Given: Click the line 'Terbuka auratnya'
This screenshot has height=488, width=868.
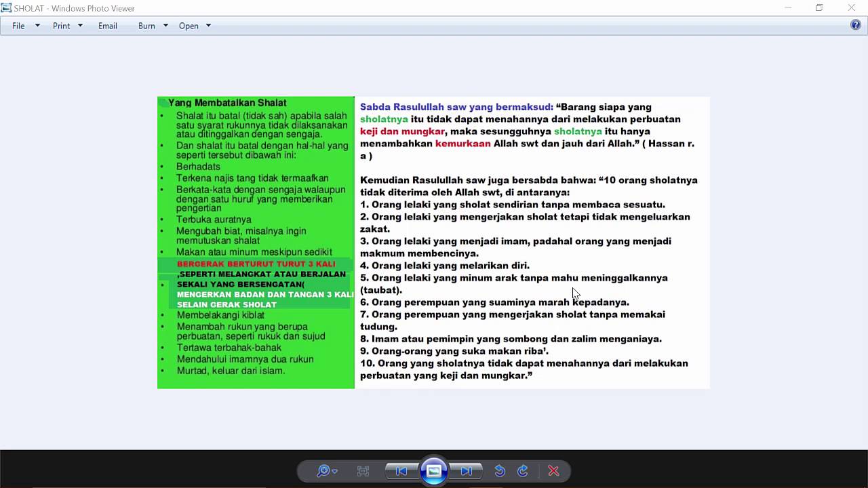Looking at the screenshot, I should (x=214, y=220).
